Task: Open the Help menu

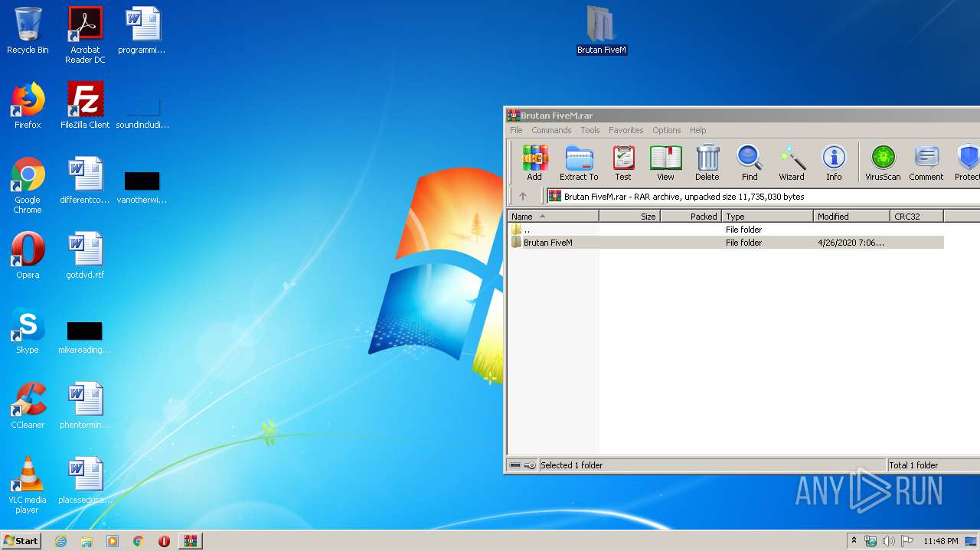Action: click(x=697, y=130)
